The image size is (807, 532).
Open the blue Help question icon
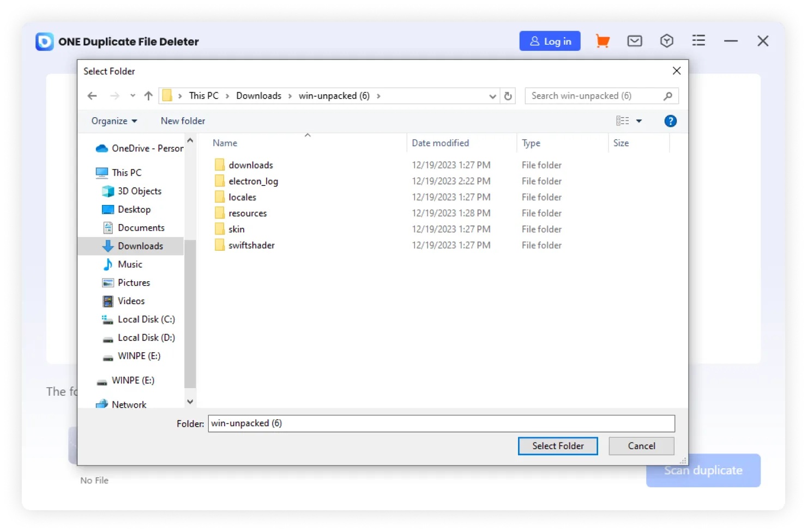click(671, 121)
